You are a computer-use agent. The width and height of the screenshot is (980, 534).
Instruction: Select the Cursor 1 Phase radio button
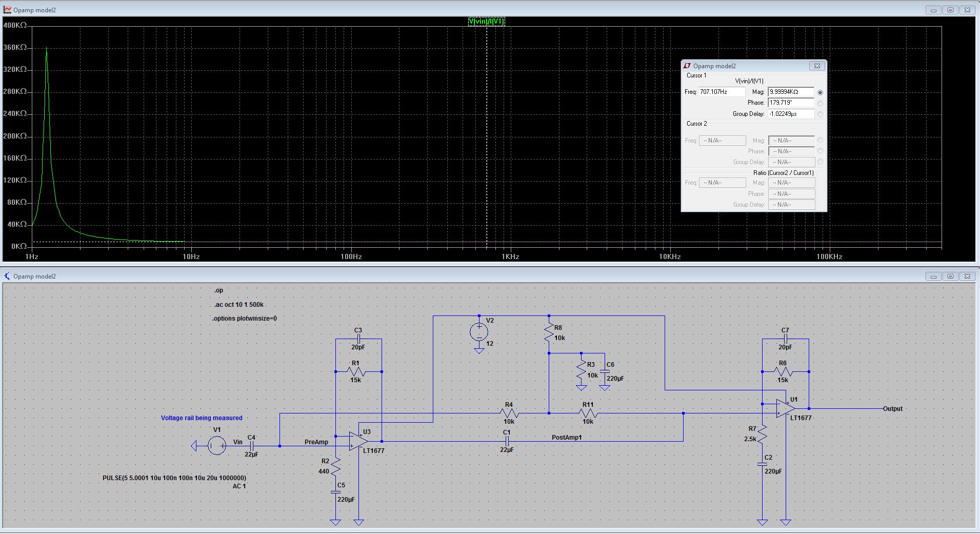point(820,103)
